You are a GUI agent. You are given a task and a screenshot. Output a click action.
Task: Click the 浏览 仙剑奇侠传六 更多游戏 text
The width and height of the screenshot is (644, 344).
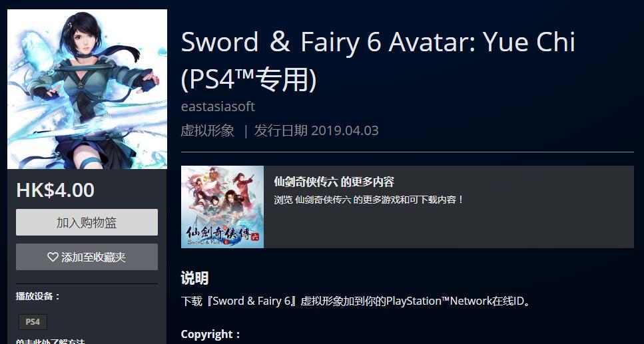(368, 200)
